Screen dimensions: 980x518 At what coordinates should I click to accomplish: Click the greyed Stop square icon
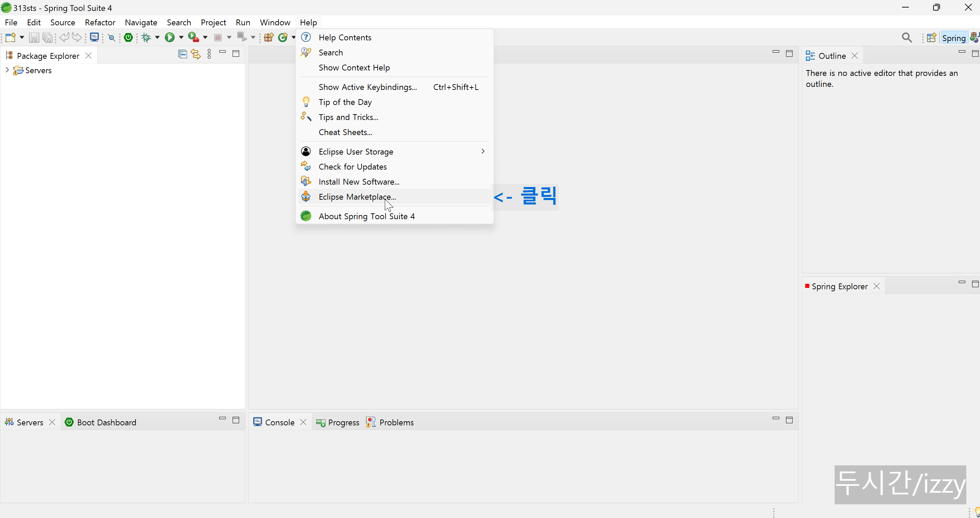(x=218, y=37)
